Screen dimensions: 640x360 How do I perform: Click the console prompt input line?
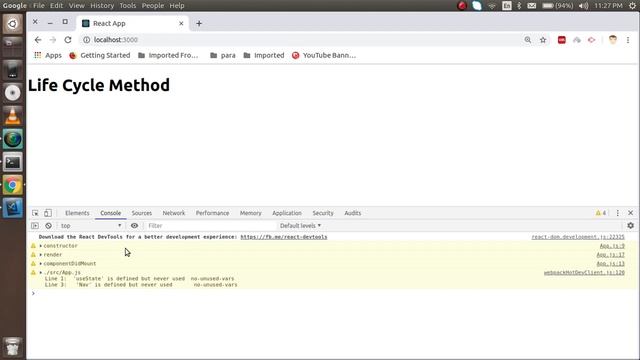tap(333, 293)
